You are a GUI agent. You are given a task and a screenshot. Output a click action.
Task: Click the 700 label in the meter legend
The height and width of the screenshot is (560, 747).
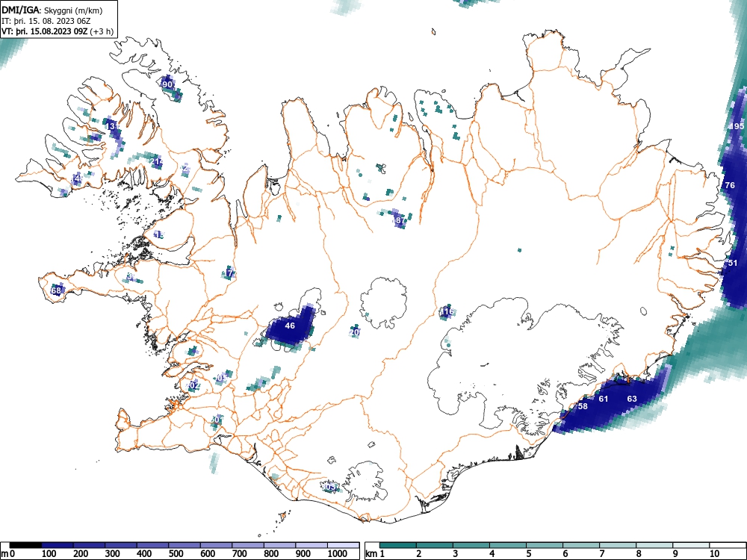pyautogui.click(x=240, y=554)
